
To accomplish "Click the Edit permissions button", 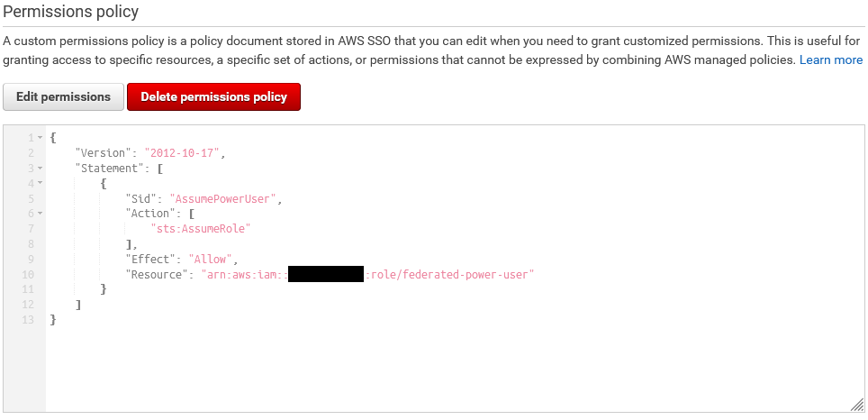I will click(63, 97).
